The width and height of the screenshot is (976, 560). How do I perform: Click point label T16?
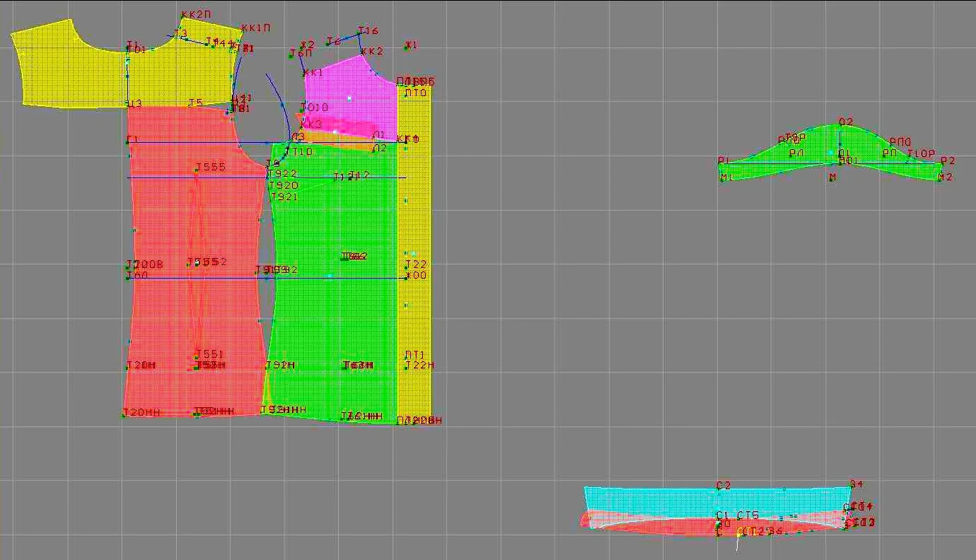[368, 30]
